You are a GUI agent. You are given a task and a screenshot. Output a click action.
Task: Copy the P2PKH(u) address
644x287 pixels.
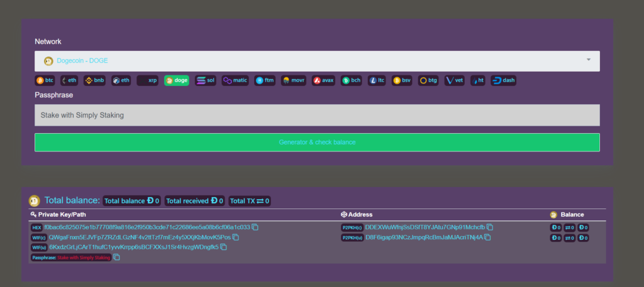pos(487,237)
